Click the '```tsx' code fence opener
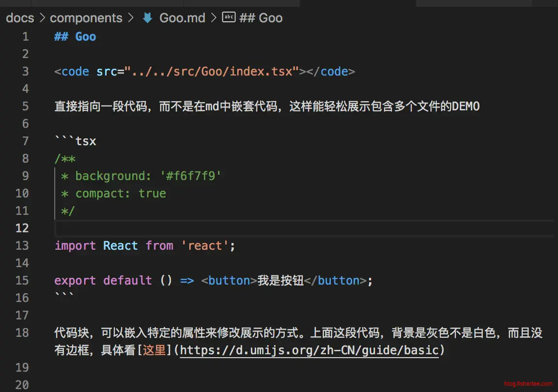This screenshot has width=558, height=392. [76, 141]
